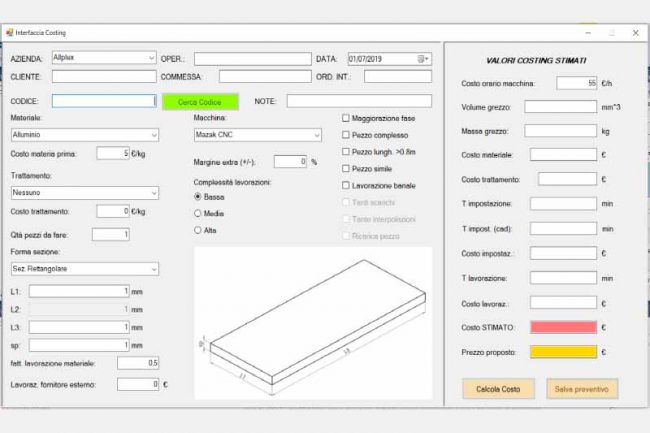Focus the Costo lavoraz. output field
The width and height of the screenshot is (650, 433).
[x=563, y=302]
